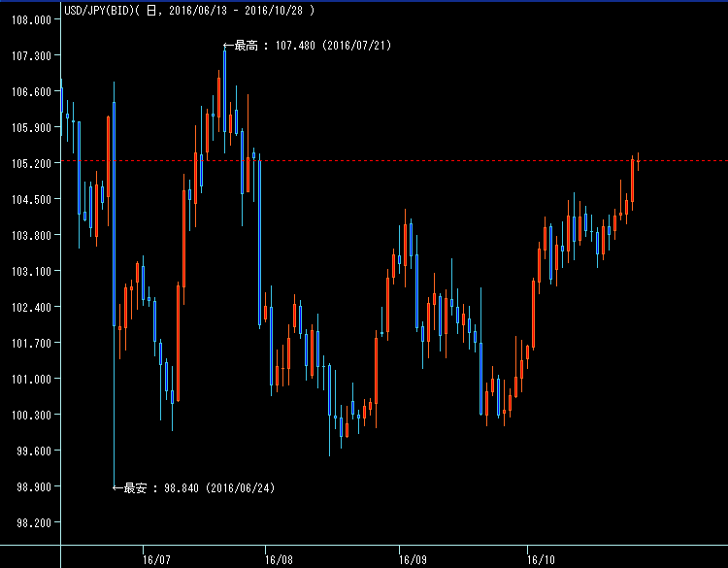
Task: Select the 101.000 price axis label
Action: click(31, 379)
